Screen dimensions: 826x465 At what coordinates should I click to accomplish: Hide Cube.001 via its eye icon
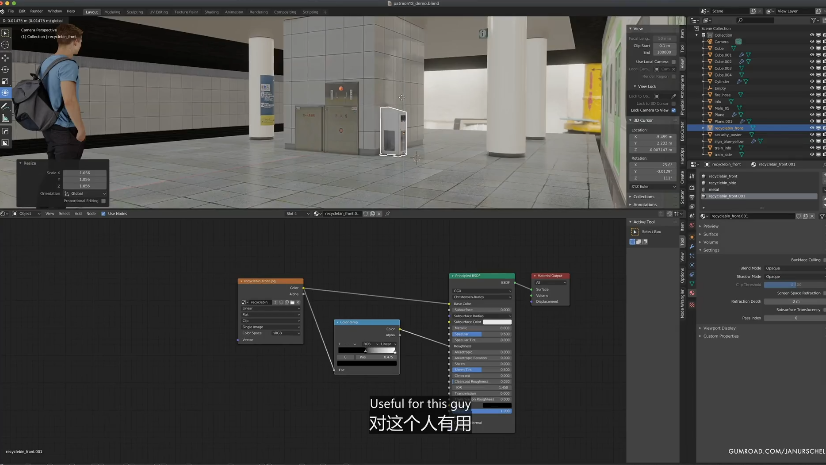click(x=812, y=55)
